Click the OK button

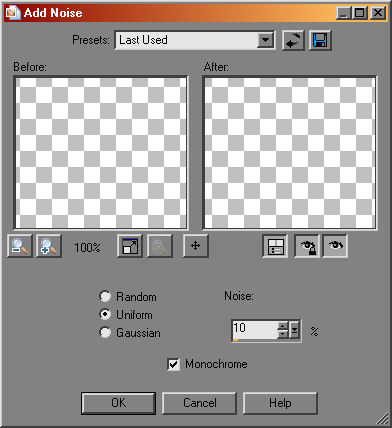pyautogui.click(x=119, y=403)
